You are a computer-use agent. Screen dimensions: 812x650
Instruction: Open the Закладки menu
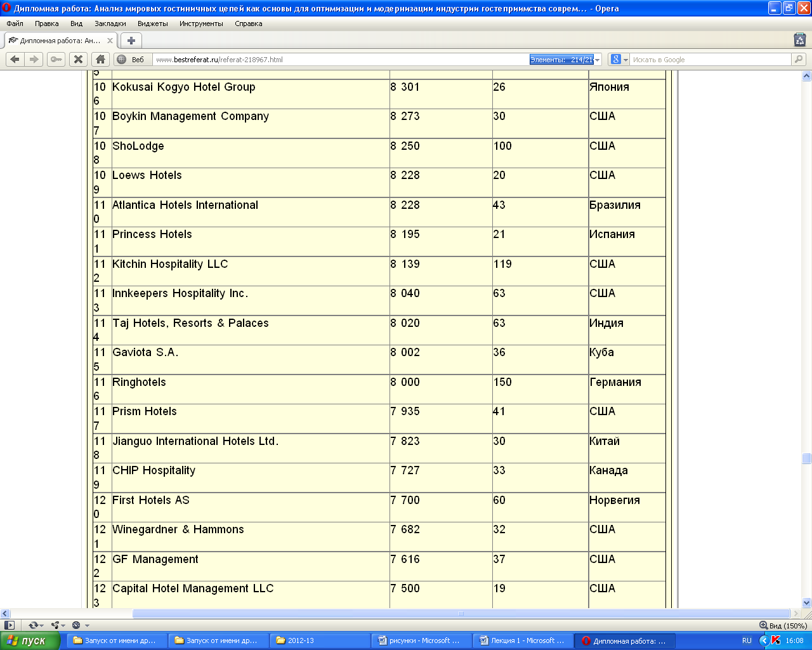click(110, 23)
